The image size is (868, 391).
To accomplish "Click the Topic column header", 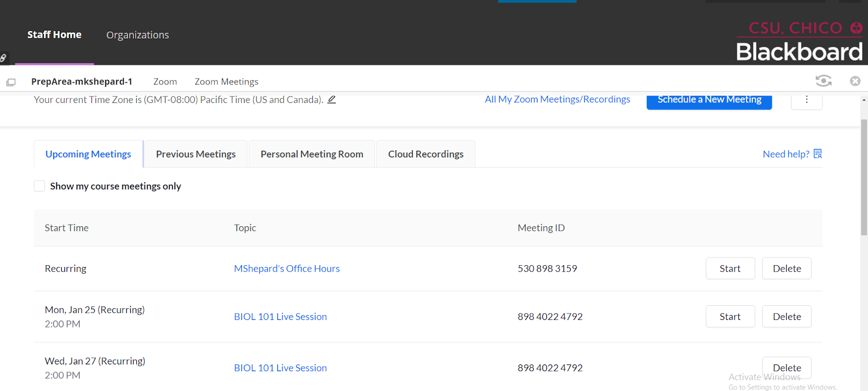I will [x=245, y=228].
